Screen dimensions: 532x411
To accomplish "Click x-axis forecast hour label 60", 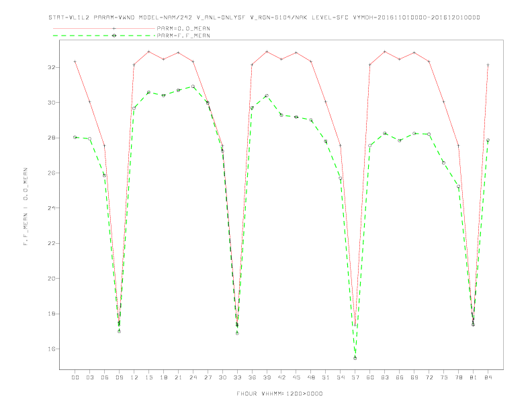I will point(370,377).
